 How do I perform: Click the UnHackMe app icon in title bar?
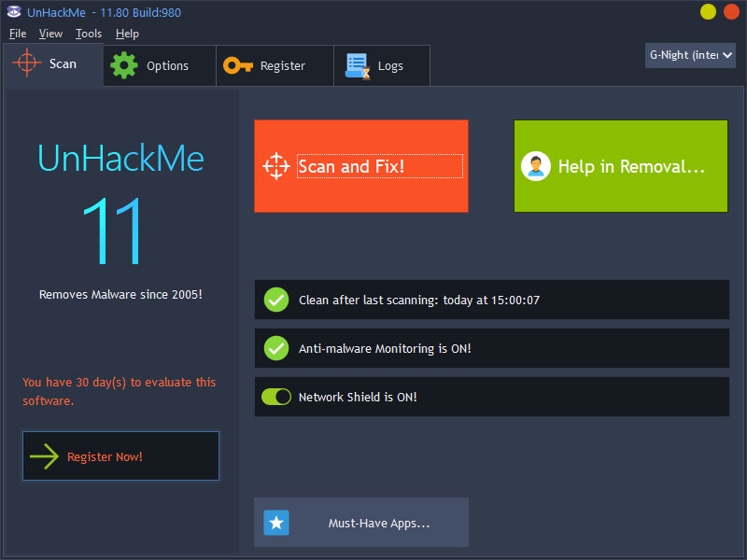coord(14,12)
